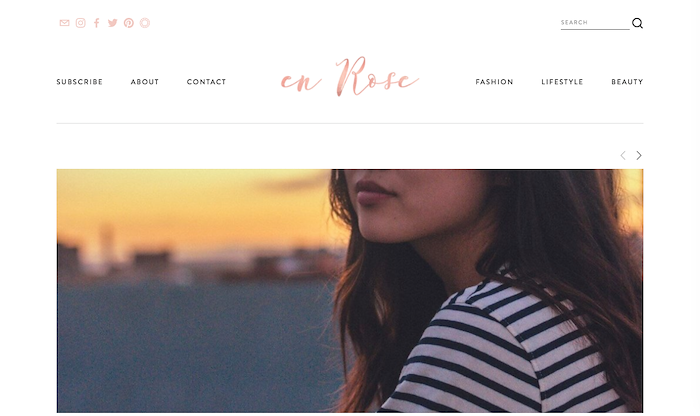
Task: Open the email envelope icon
Action: [64, 23]
